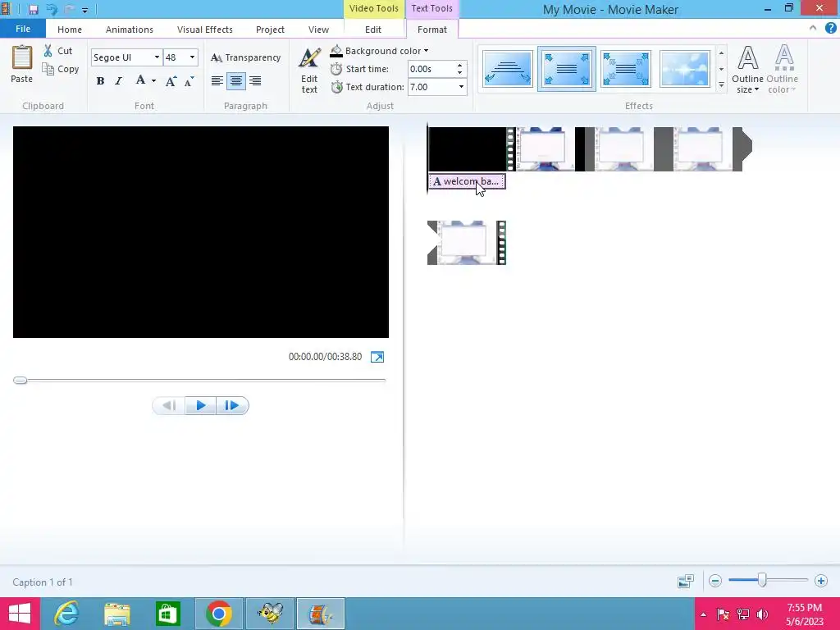Viewport: 840px width, 630px height.
Task: Open Background color dropdown
Action: tap(379, 51)
